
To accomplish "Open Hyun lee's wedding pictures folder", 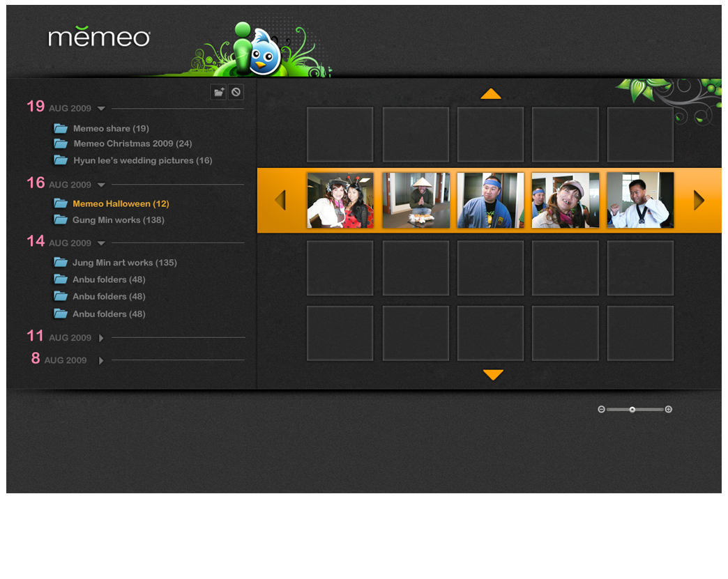I will [x=142, y=160].
